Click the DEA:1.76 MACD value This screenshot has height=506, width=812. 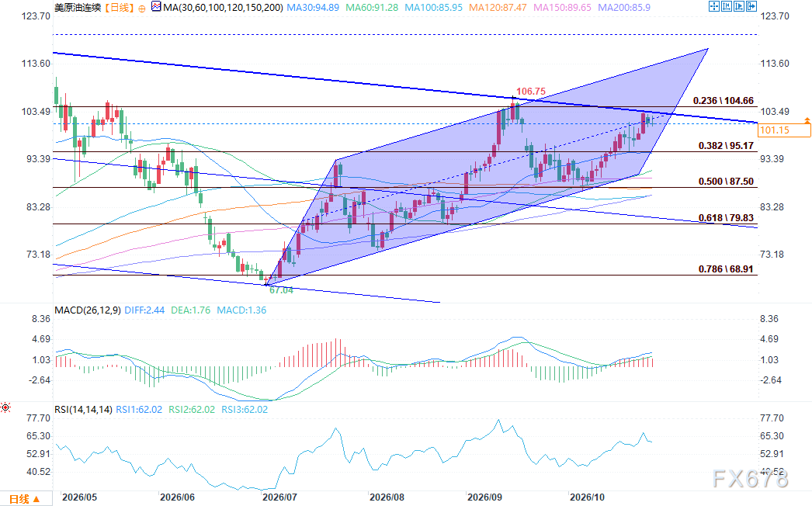pyautogui.click(x=190, y=310)
